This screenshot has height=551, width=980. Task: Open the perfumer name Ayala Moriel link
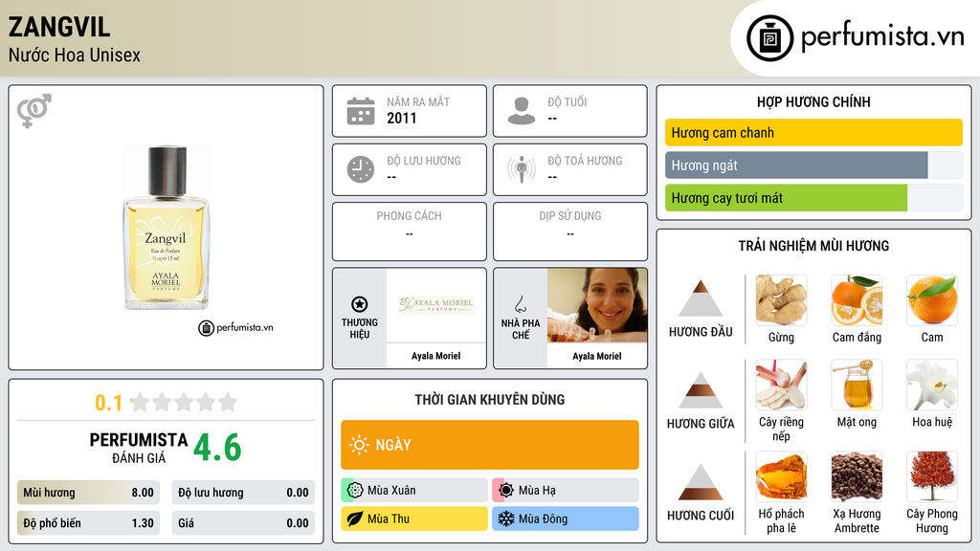click(x=597, y=356)
